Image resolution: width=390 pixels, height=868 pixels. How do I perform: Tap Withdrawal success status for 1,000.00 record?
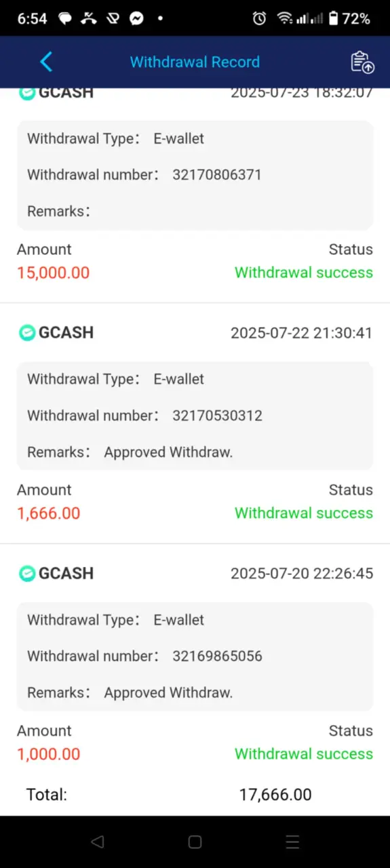tap(304, 754)
